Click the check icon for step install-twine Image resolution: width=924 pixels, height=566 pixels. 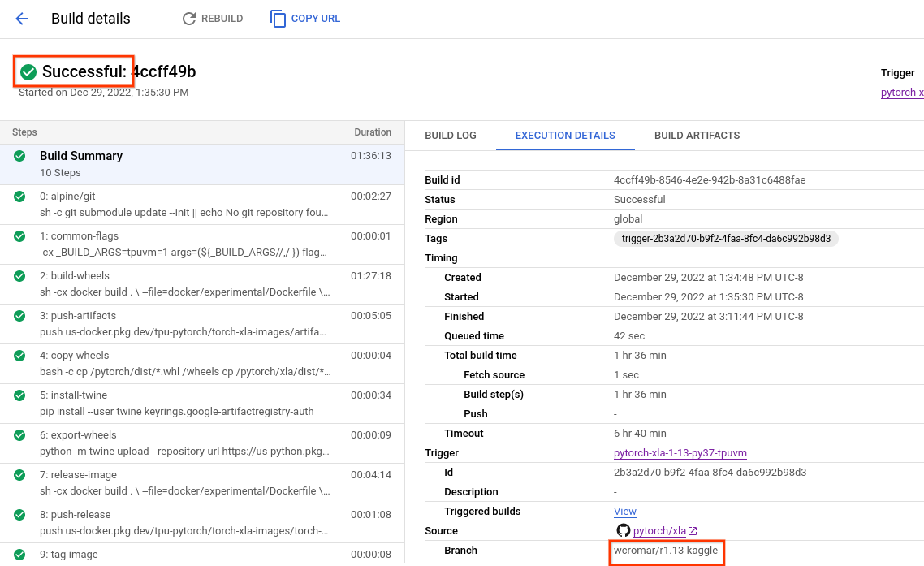[19, 395]
